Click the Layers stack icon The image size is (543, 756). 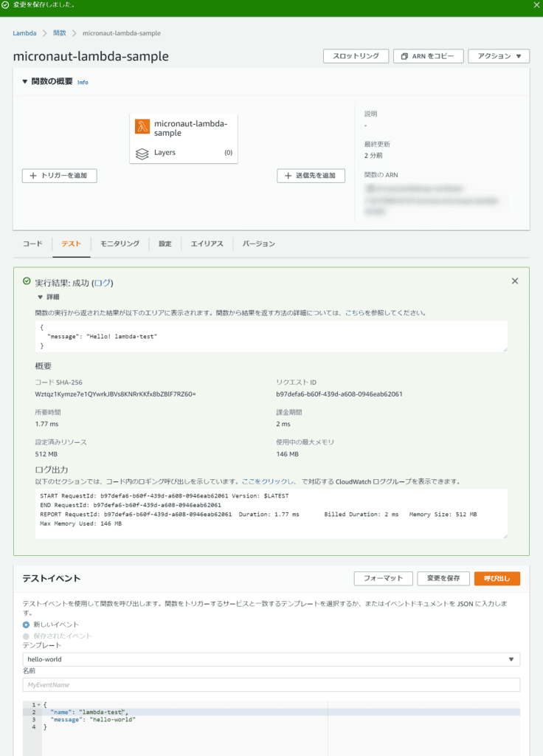point(142,153)
